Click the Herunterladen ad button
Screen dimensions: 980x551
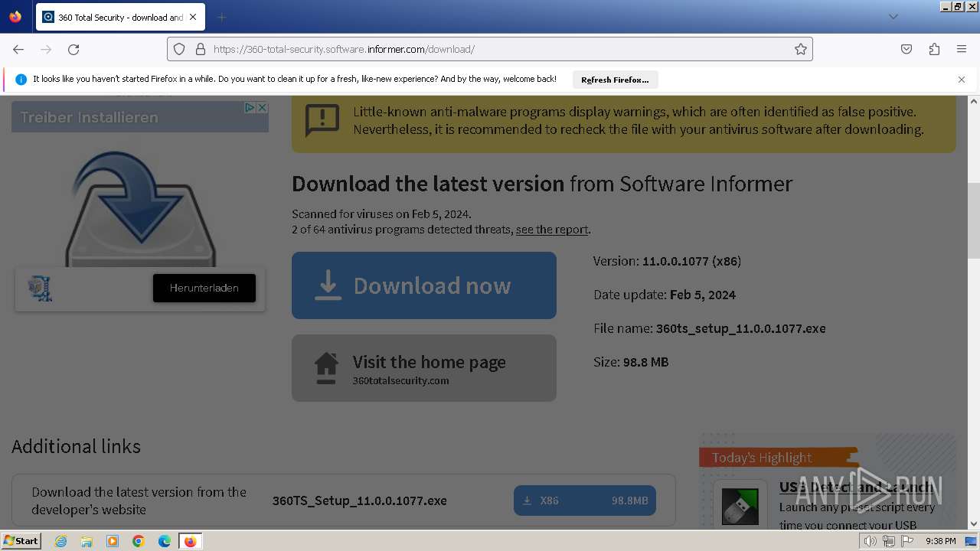204,288
